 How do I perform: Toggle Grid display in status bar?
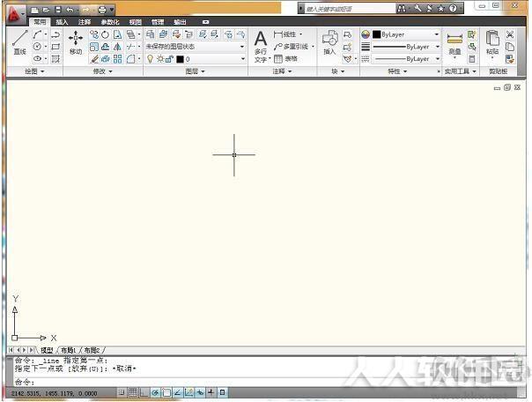pyautogui.click(x=133, y=393)
